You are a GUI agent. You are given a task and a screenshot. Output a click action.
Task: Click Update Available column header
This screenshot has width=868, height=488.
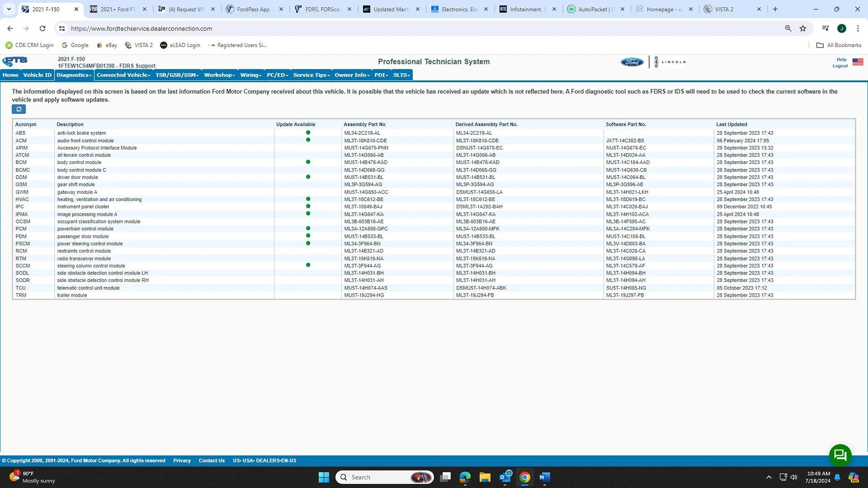[296, 124]
